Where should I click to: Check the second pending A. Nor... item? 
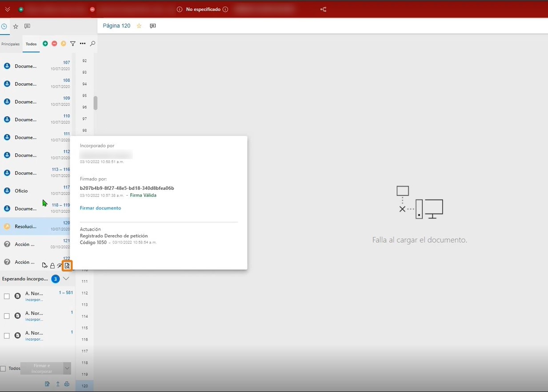(7, 316)
